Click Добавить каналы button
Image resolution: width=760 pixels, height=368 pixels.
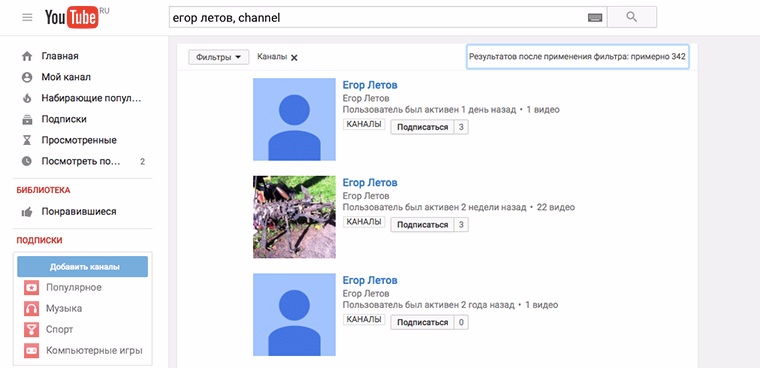click(x=82, y=267)
